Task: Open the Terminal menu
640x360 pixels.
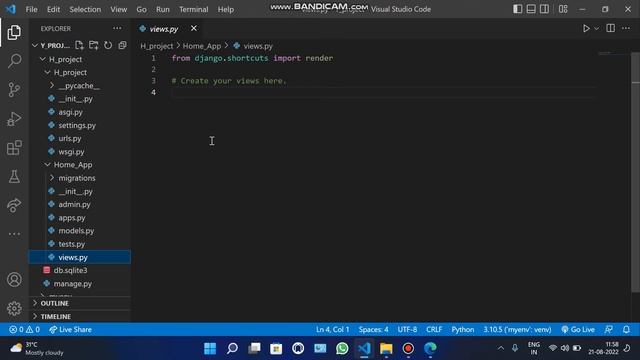Action: [193, 9]
